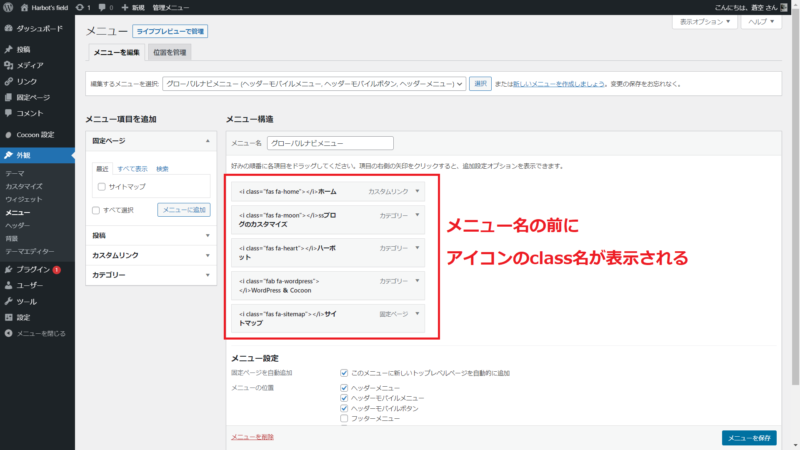Image resolution: width=800 pixels, height=450 pixels.
Task: Expand the ホーム menu item options
Action: click(417, 191)
